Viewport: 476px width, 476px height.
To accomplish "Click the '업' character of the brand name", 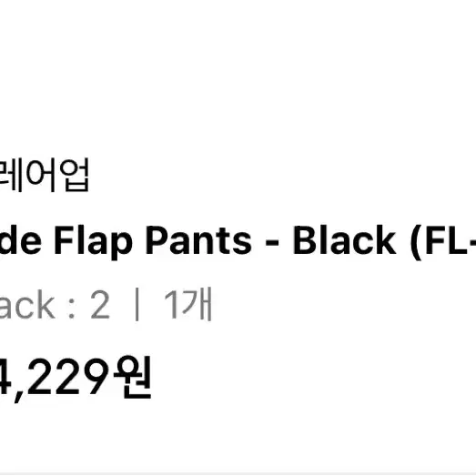I will click(x=74, y=175).
